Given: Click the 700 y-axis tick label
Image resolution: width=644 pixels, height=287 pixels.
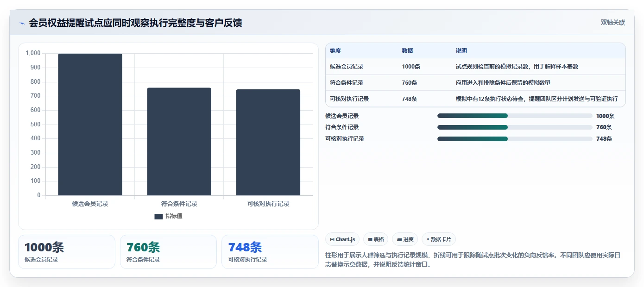Looking at the screenshot, I should point(36,96).
